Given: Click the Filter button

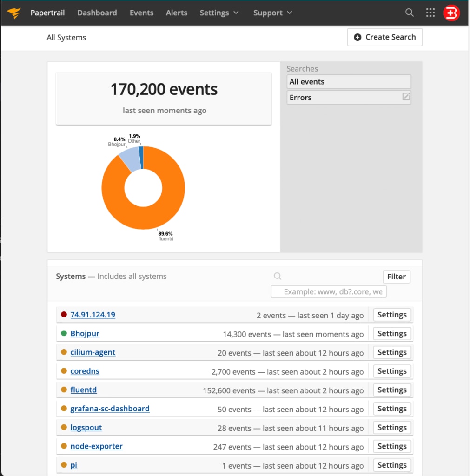Looking at the screenshot, I should coord(396,277).
